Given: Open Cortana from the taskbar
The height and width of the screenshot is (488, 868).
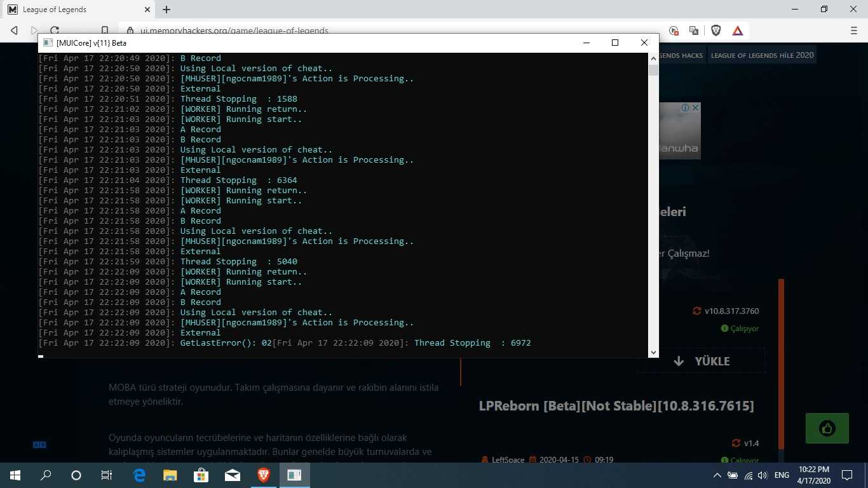Looking at the screenshot, I should coord(76,475).
